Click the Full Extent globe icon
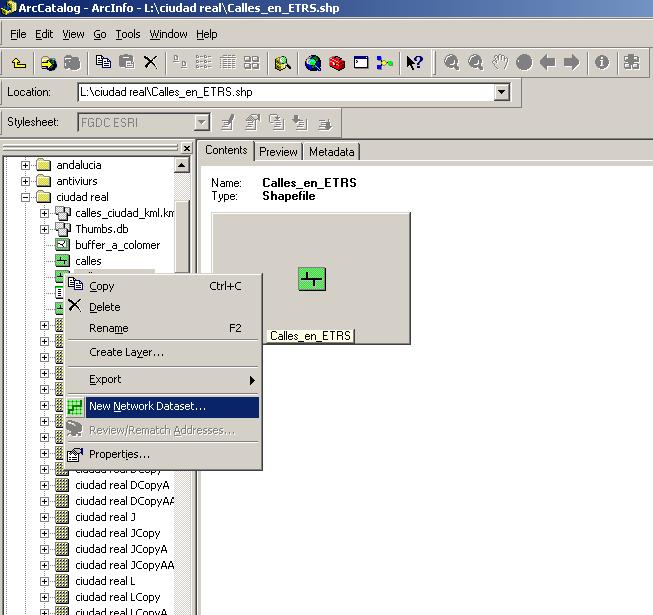653x615 pixels. point(524,62)
